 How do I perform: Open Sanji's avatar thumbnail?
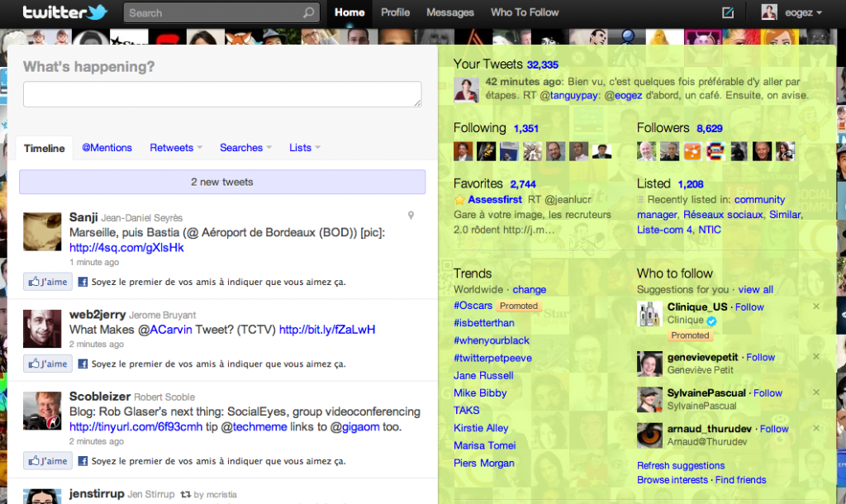[x=42, y=231]
